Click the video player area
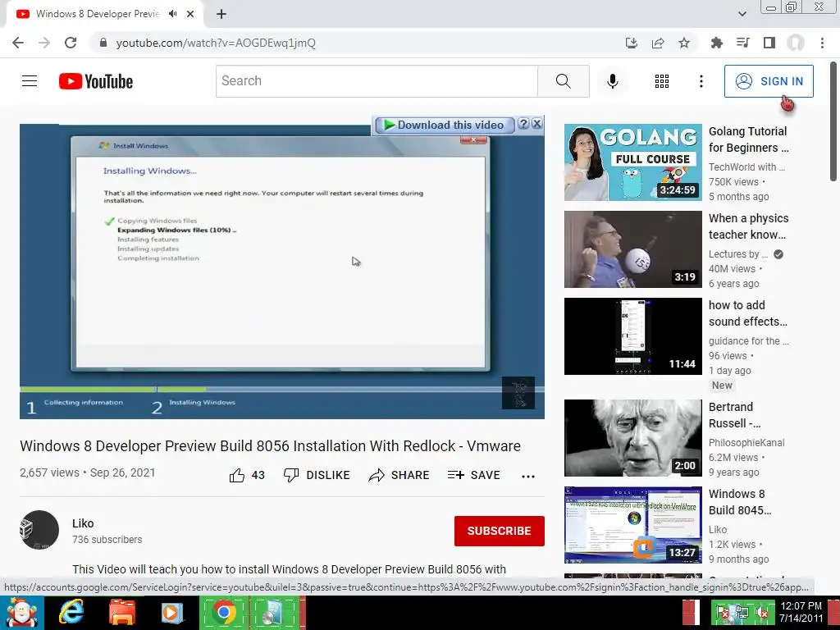This screenshot has width=840, height=630. pos(282,272)
